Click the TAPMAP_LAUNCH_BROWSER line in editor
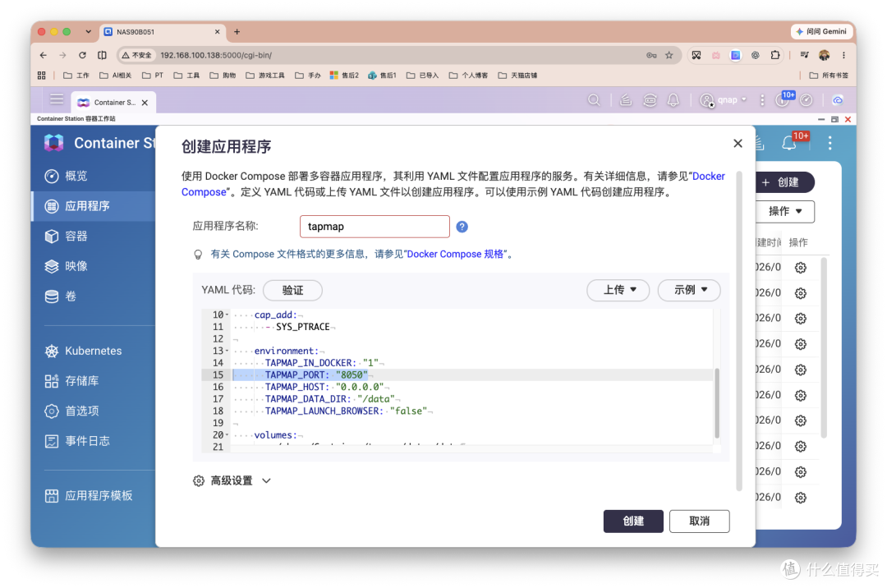This screenshot has width=887, height=588. [x=345, y=411]
